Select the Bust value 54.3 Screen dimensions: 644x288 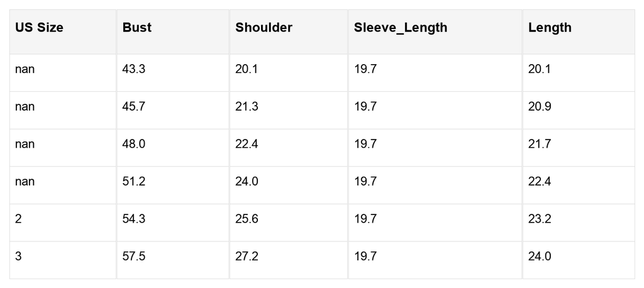tap(133, 219)
